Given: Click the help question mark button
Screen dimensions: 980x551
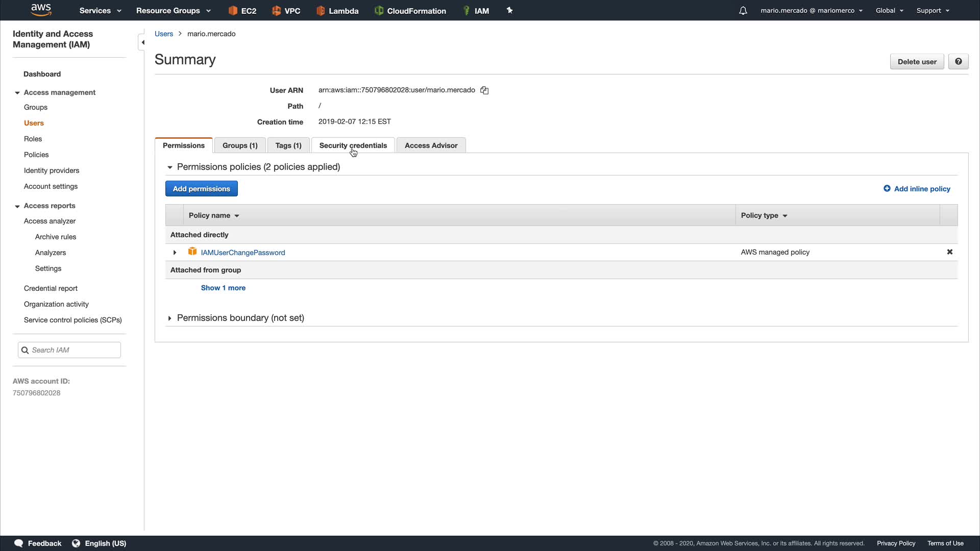Looking at the screenshot, I should coord(958,62).
